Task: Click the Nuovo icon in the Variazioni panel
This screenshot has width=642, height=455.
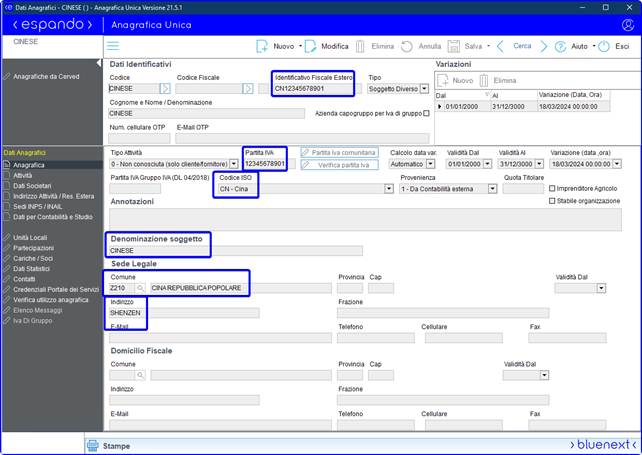Action: [x=443, y=80]
